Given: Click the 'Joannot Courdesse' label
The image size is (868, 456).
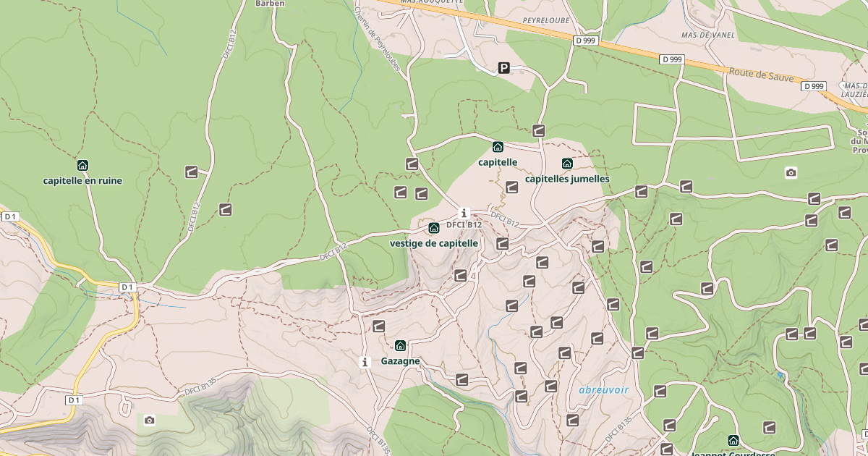Looking at the screenshot, I should click(733, 453).
